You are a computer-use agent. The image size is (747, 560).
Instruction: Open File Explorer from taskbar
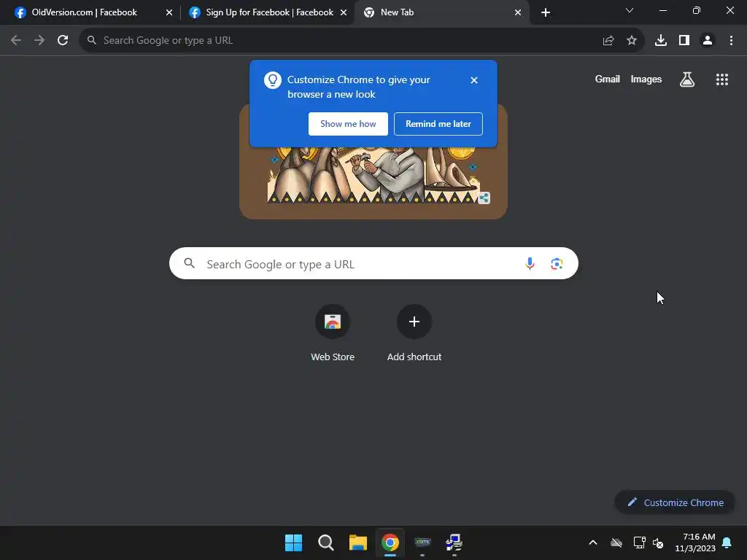(x=357, y=542)
